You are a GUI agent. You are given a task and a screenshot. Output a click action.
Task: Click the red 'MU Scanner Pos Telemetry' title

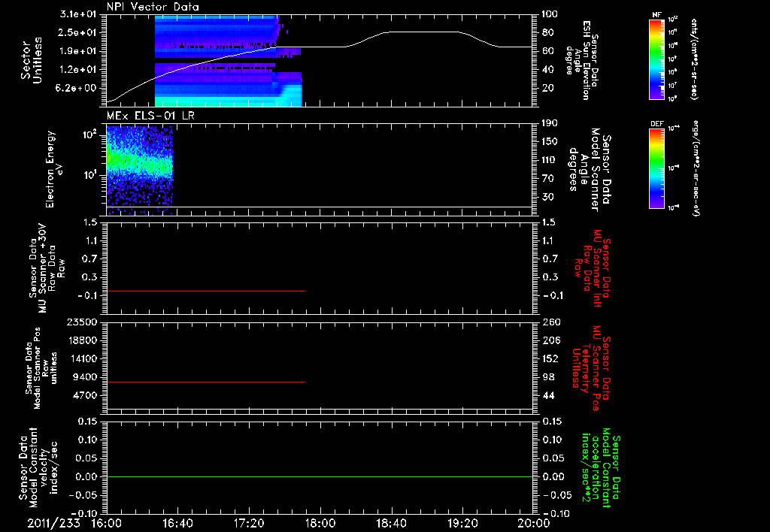[x=592, y=368]
